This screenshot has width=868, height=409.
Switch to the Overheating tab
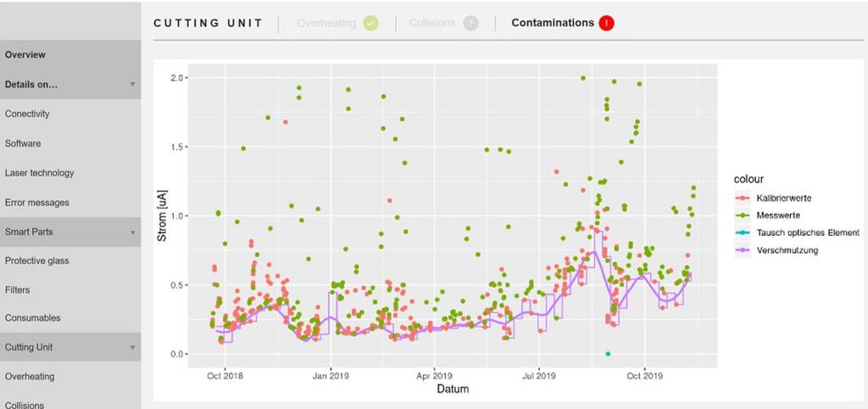click(x=326, y=23)
